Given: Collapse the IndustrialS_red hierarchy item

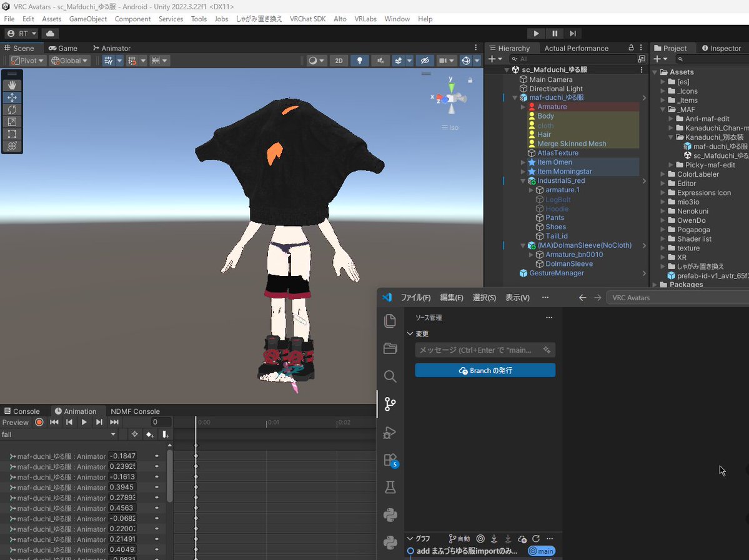Looking at the screenshot, I should [x=523, y=181].
